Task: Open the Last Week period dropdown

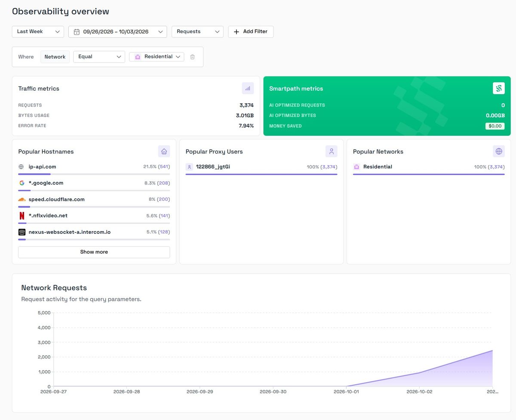Action: coord(38,32)
